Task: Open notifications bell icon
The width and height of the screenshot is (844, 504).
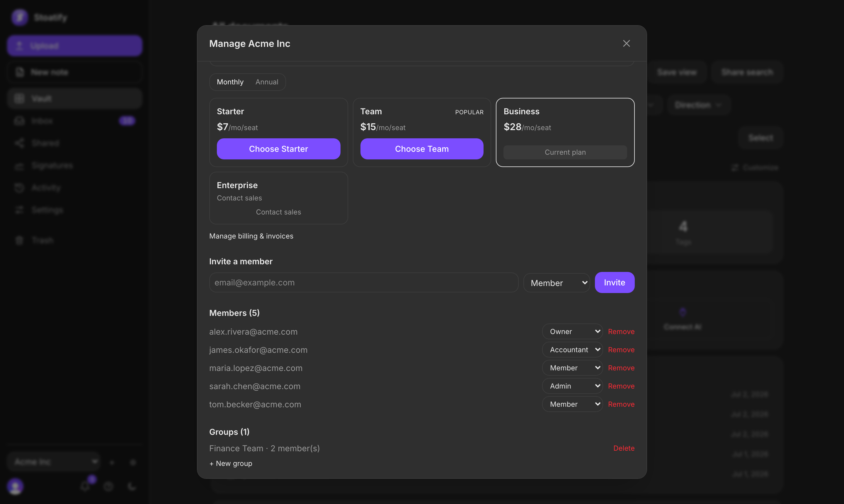Action: pyautogui.click(x=85, y=487)
